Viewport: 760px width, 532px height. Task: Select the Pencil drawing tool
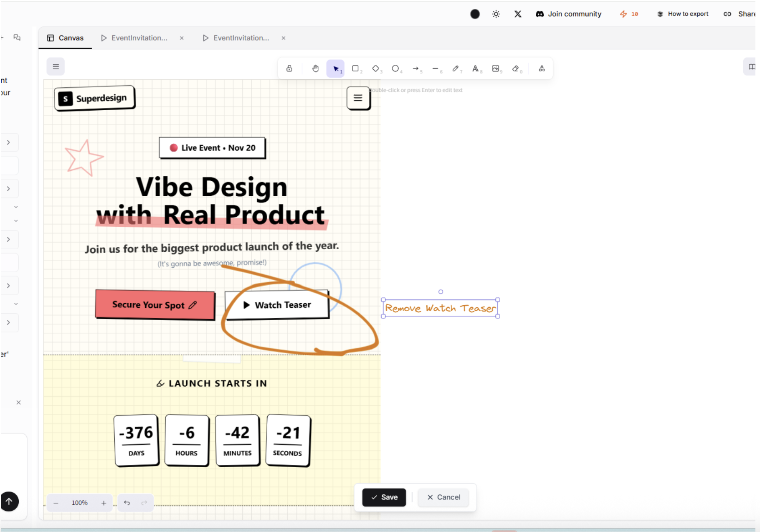tap(456, 68)
